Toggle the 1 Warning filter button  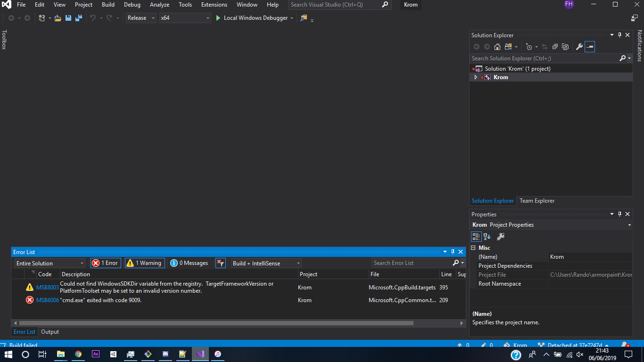[x=144, y=263]
